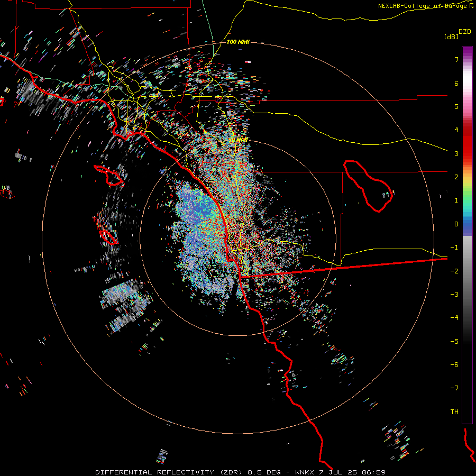
Task: Select the positive 7 dB scale label
Action: pos(456,59)
